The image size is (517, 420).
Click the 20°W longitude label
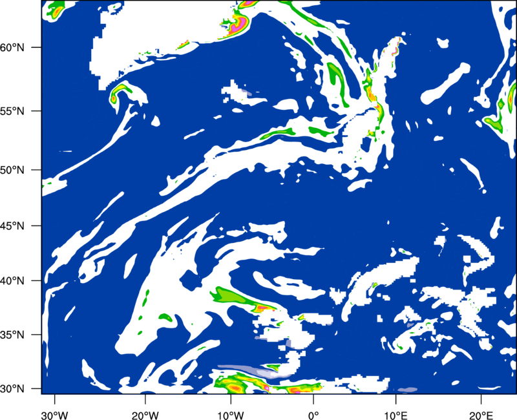click(x=145, y=415)
